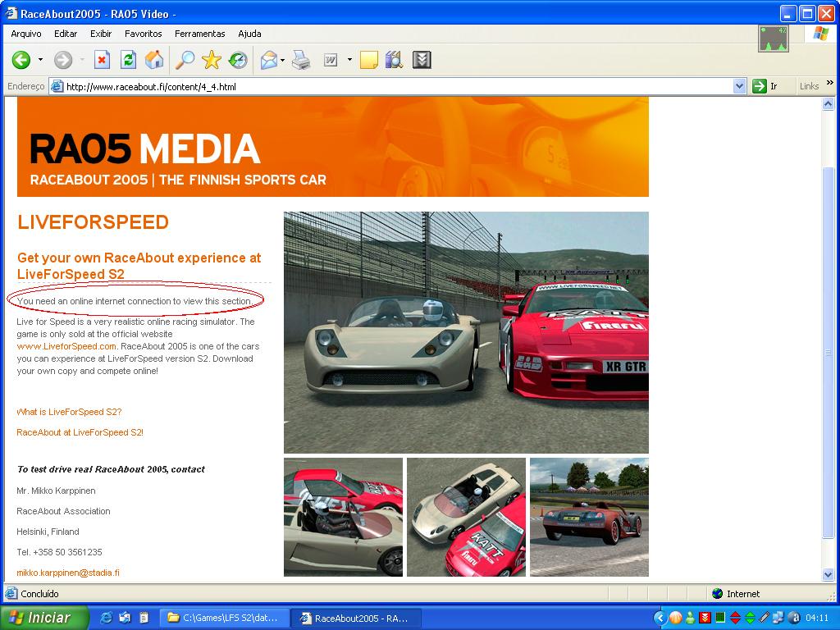Expand the Mail button dropdown arrow

coord(282,60)
